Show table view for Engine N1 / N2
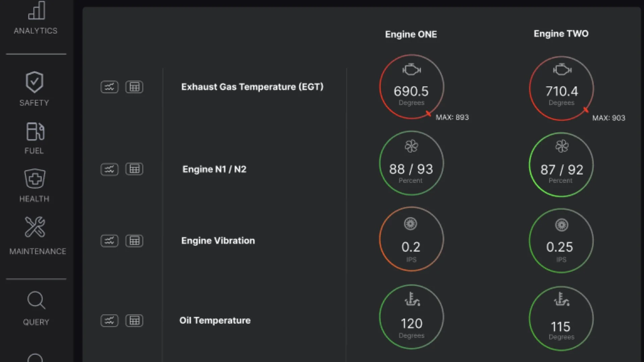 pyautogui.click(x=134, y=169)
